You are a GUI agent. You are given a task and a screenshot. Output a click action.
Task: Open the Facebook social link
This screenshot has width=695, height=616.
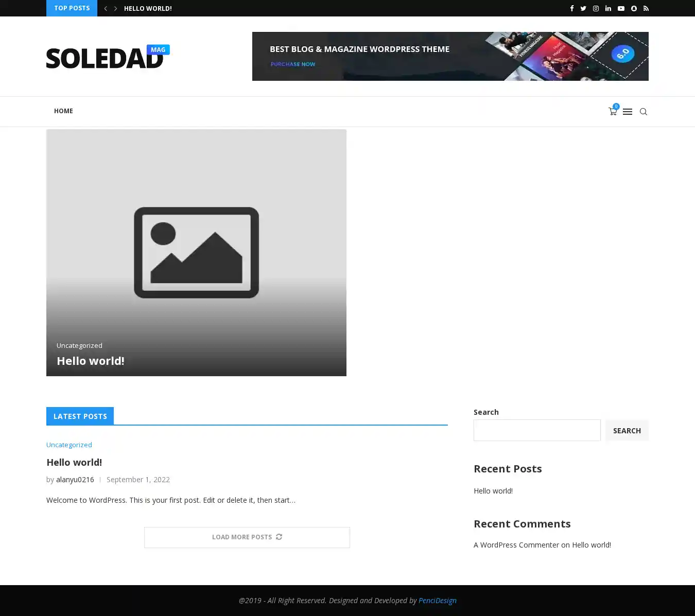point(571,8)
